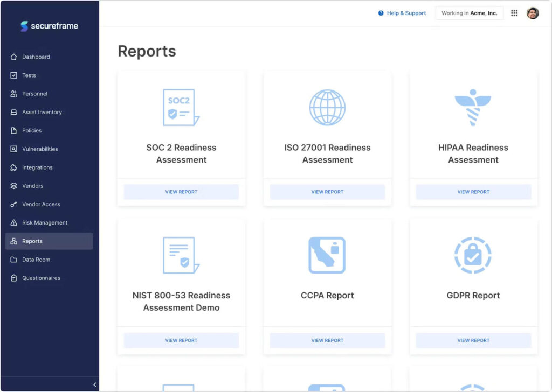Click the ISO 27001 globe icon

pos(327,107)
